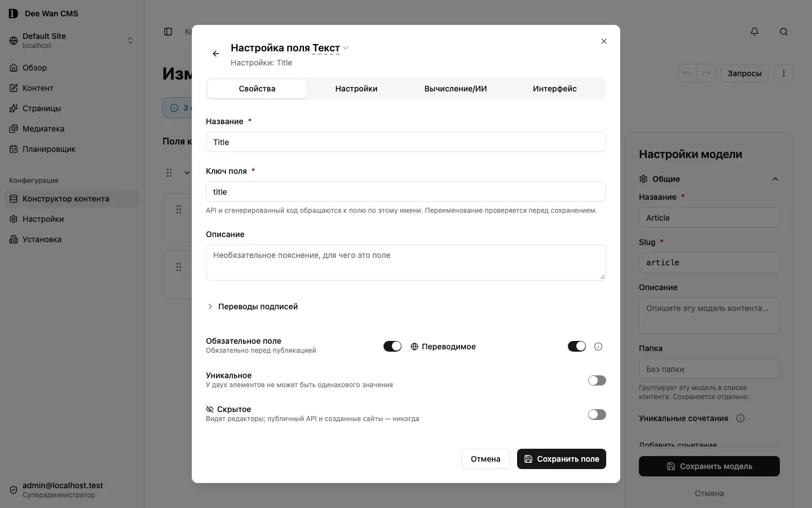Image resolution: width=812 pixels, height=508 pixels.
Task: Switch to the Свойства tab
Action: click(257, 89)
